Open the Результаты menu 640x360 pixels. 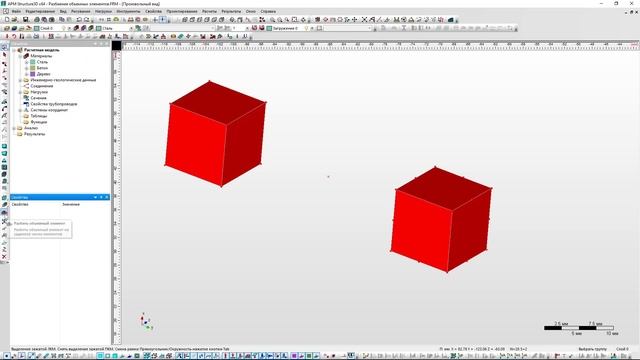coord(231,11)
